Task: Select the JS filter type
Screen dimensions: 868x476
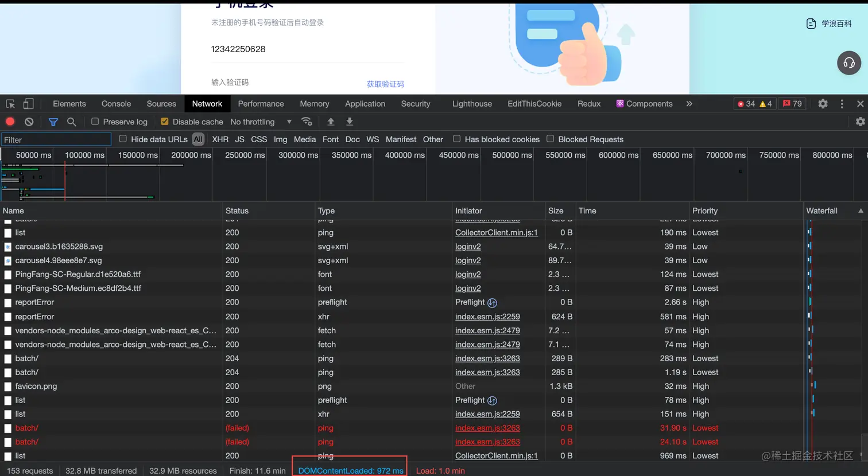Action: tap(239, 139)
